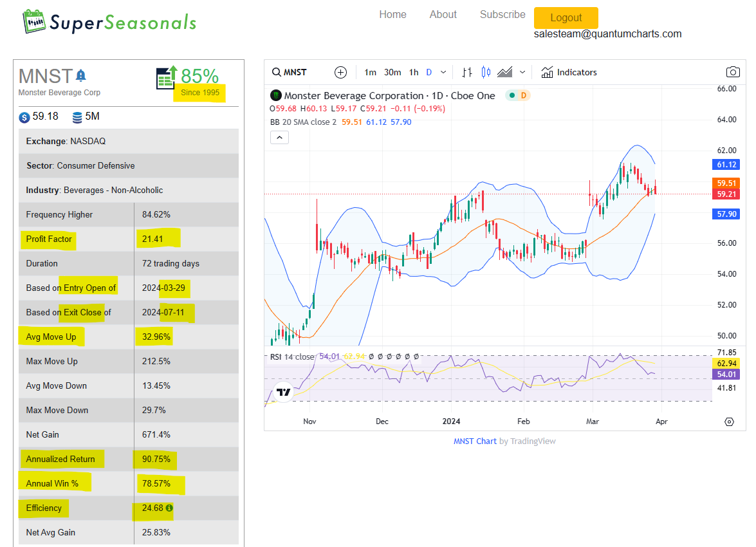
Task: Click the 54.01 RSI value label
Action: point(726,375)
